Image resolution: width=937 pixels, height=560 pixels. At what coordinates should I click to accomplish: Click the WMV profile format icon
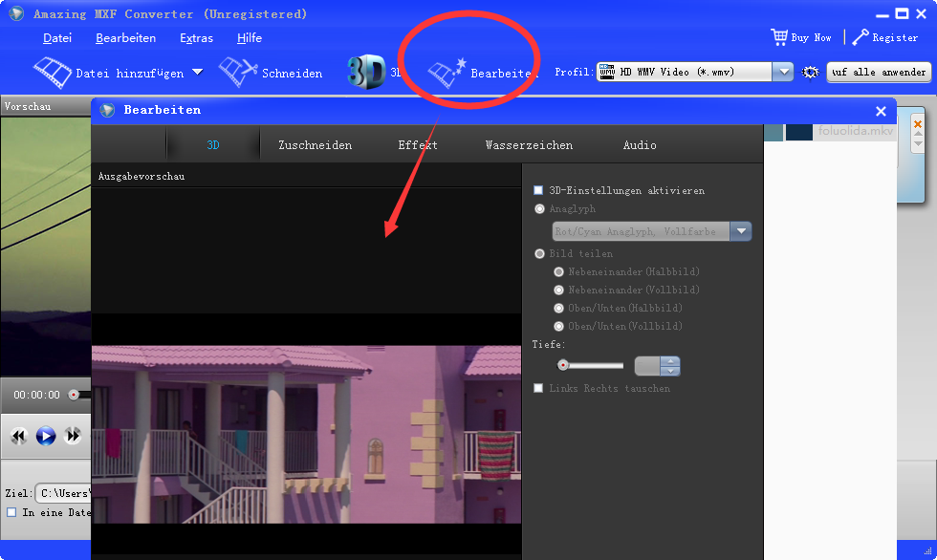[607, 72]
